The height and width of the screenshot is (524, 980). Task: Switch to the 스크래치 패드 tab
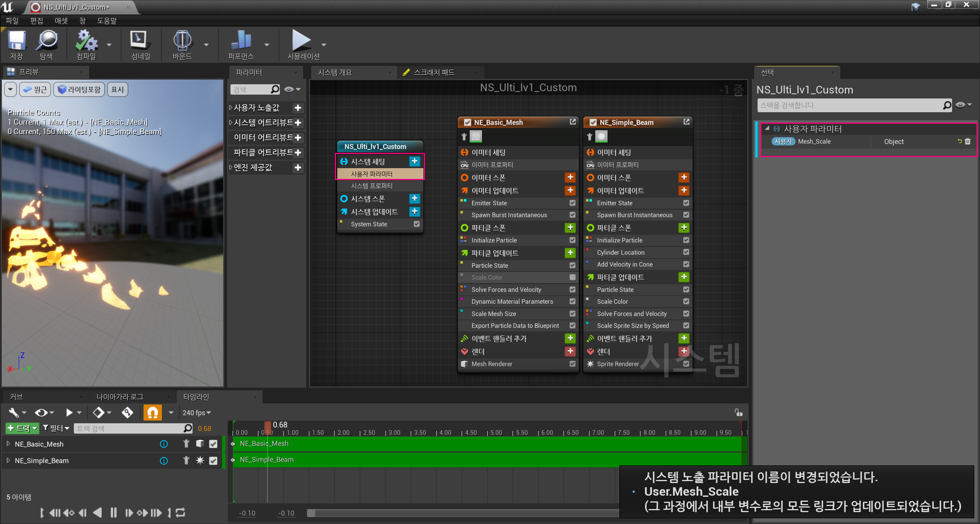pos(434,72)
